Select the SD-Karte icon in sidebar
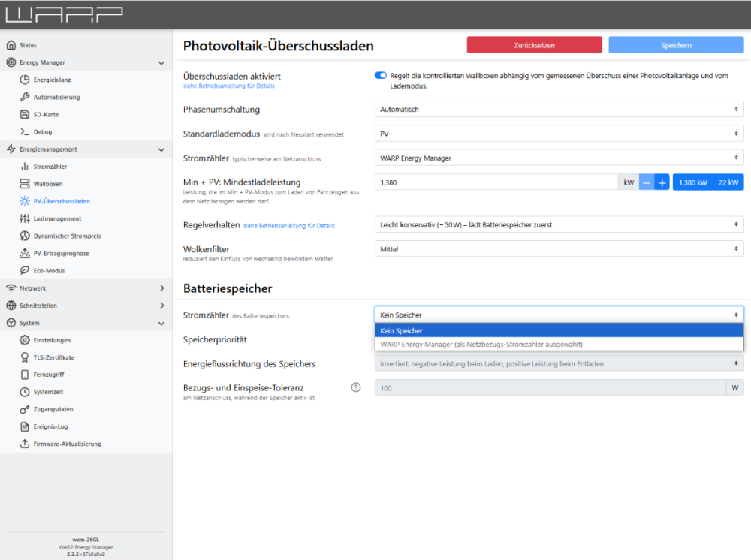The width and height of the screenshot is (751, 560). tap(25, 114)
